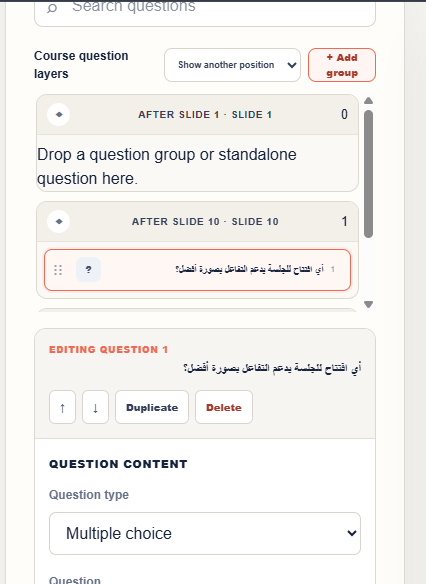Duplicate the current question

point(152,407)
